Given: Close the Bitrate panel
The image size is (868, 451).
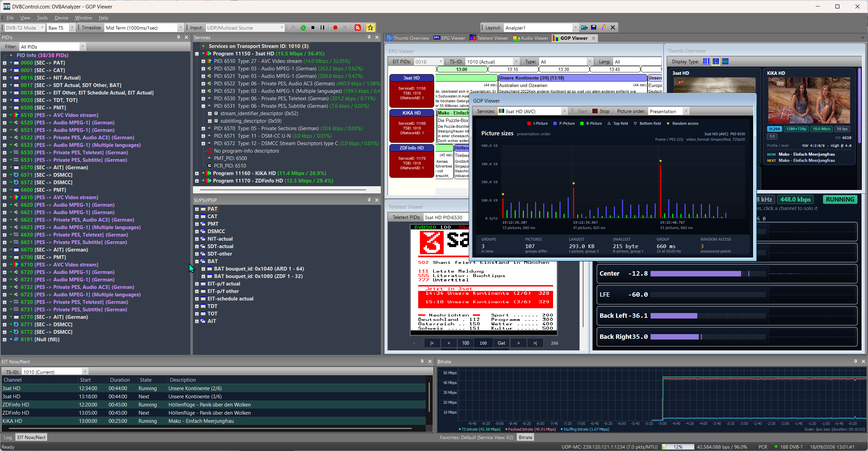Looking at the screenshot, I should pyautogui.click(x=863, y=362).
